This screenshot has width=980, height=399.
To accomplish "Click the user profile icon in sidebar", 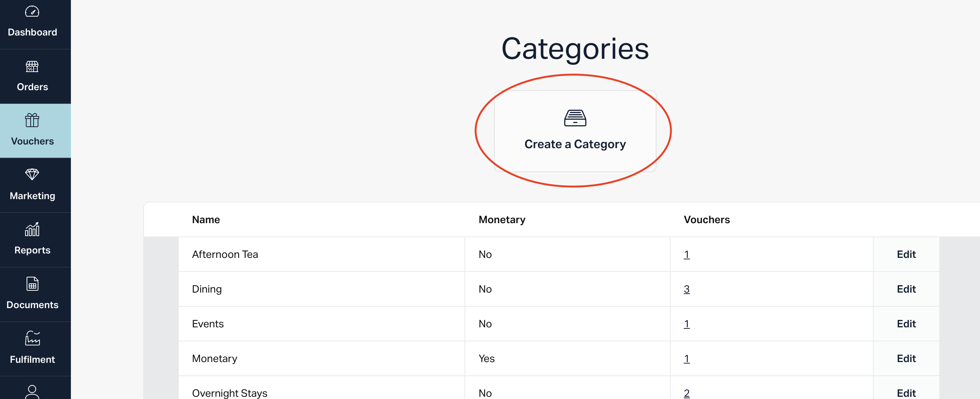I will [x=32, y=392].
